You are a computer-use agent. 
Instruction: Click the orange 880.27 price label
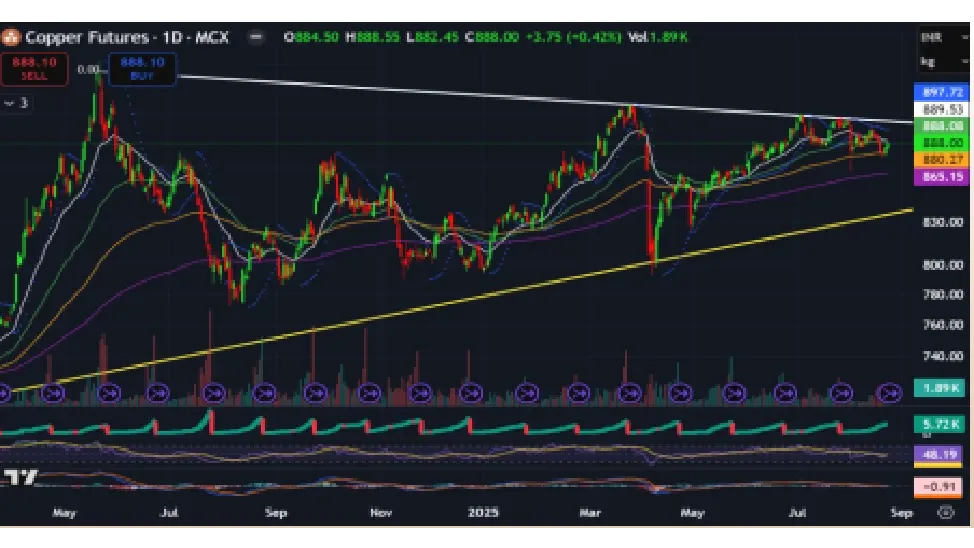tap(942, 160)
